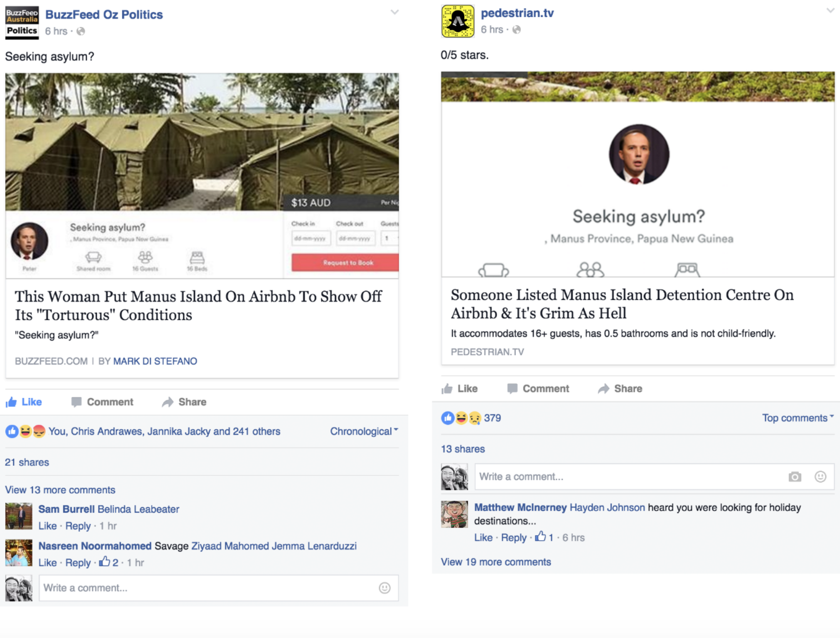Open Belinda Leabeater's tagged profile
Image resolution: width=840 pixels, height=638 pixels.
139,509
